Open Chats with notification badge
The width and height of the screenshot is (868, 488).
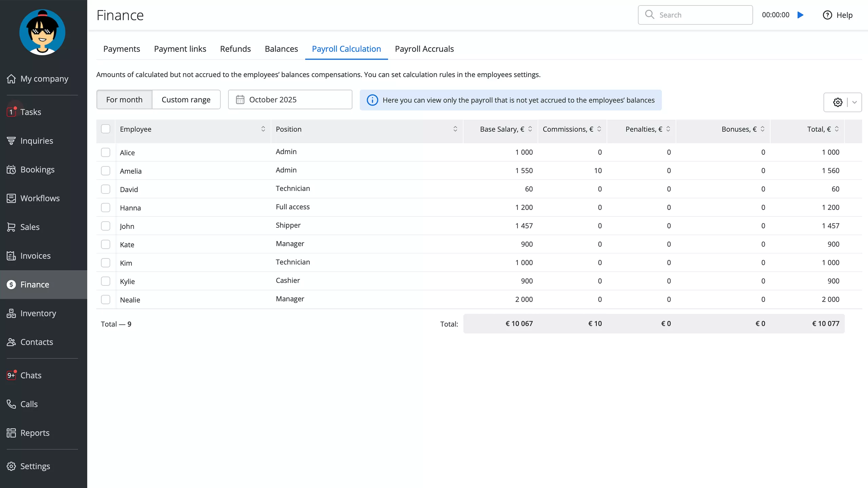pos(31,375)
